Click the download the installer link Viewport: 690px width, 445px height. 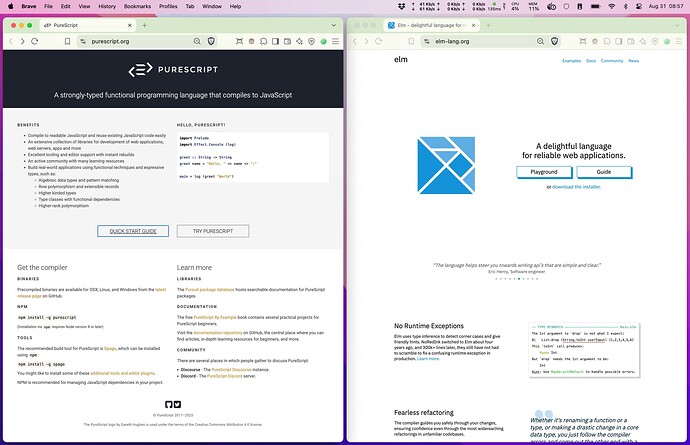(x=576, y=187)
